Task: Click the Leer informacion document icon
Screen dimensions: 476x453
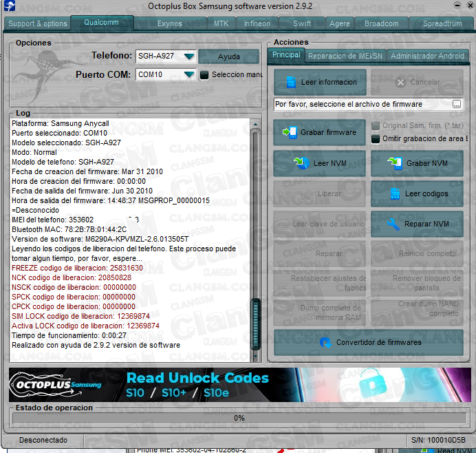Action: pos(291,82)
